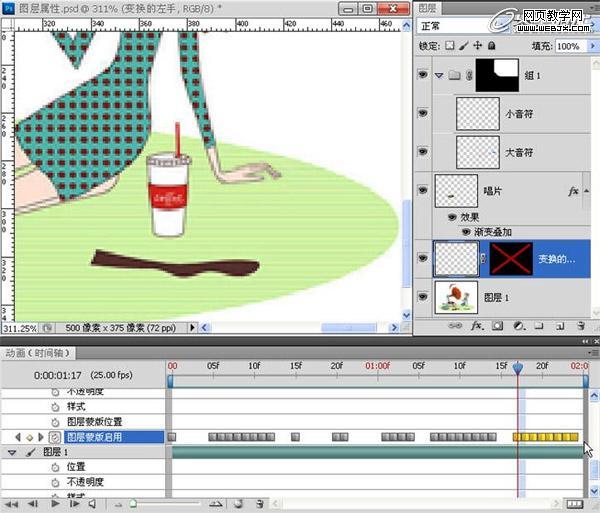Click the lock all padlock icon
This screenshot has height=513, width=600.
click(x=491, y=46)
